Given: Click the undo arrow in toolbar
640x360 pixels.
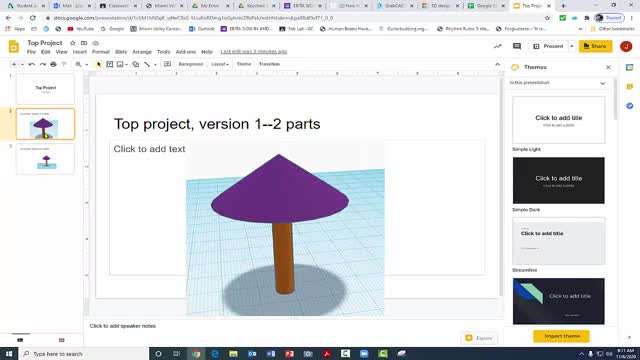Looking at the screenshot, I should (x=32, y=64).
